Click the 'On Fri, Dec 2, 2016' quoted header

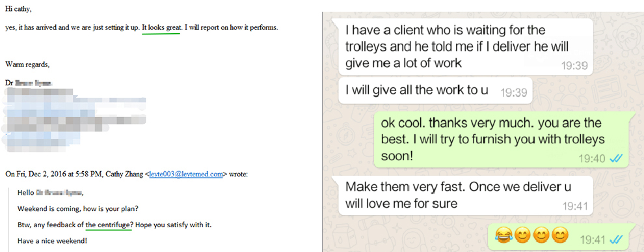(126, 175)
